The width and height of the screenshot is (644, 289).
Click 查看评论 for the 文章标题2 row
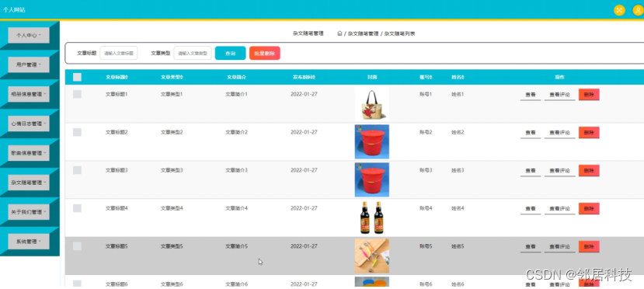(560, 133)
